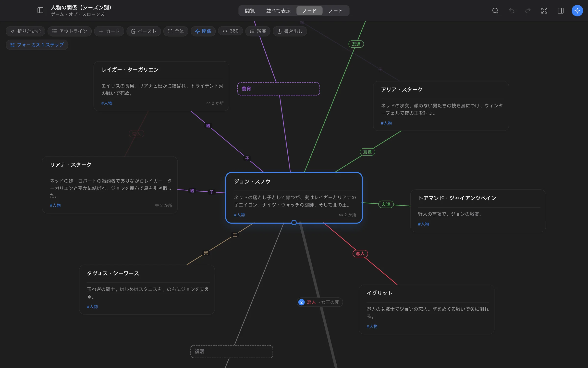Open 2 か所 links on リアナ card

tap(163, 205)
